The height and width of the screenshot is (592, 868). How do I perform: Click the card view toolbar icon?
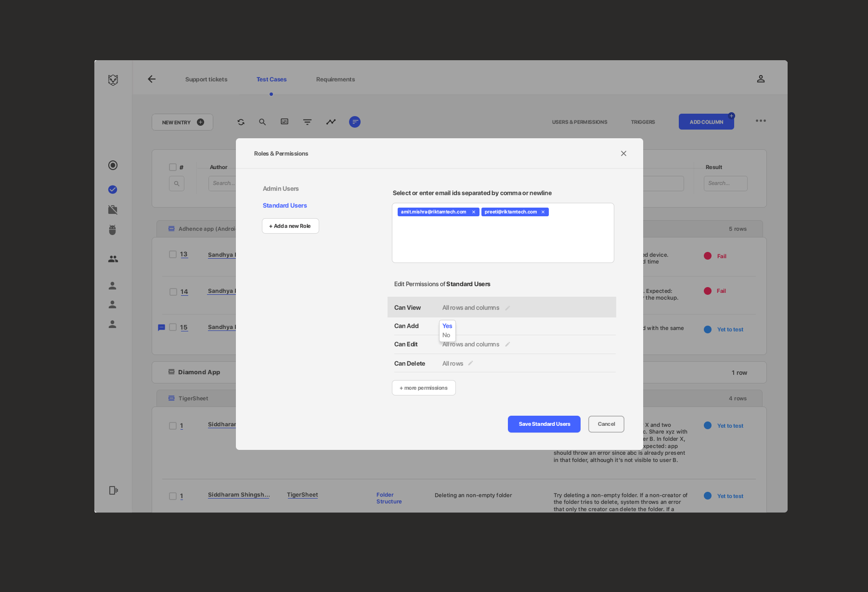[285, 122]
